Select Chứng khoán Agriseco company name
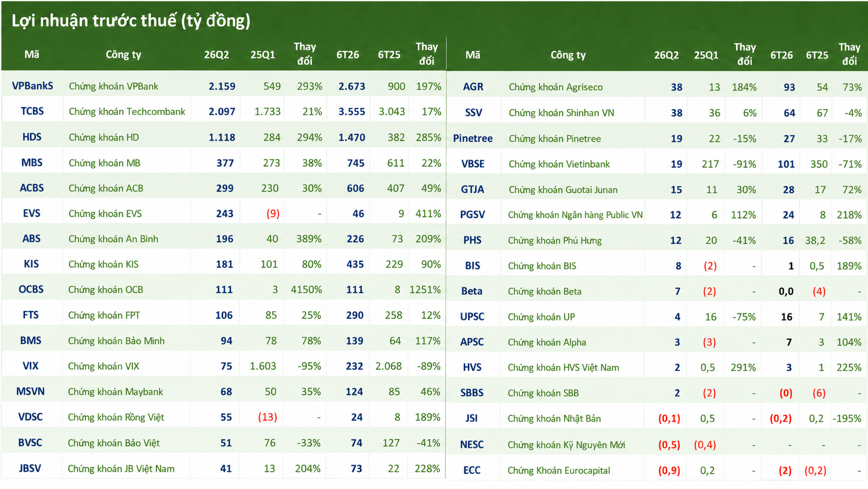Screen dimensions: 868x489 point(555,87)
